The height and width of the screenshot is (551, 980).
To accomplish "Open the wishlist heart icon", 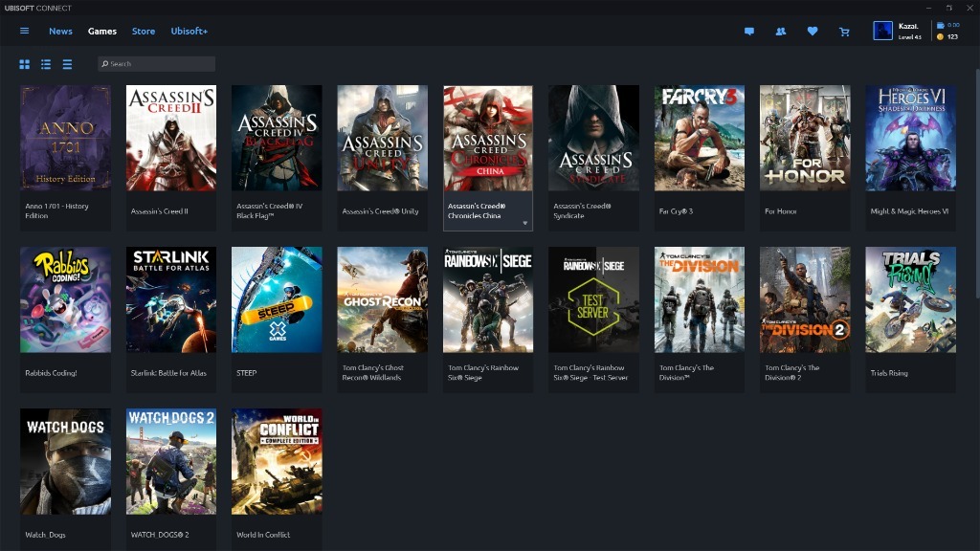I will [813, 32].
